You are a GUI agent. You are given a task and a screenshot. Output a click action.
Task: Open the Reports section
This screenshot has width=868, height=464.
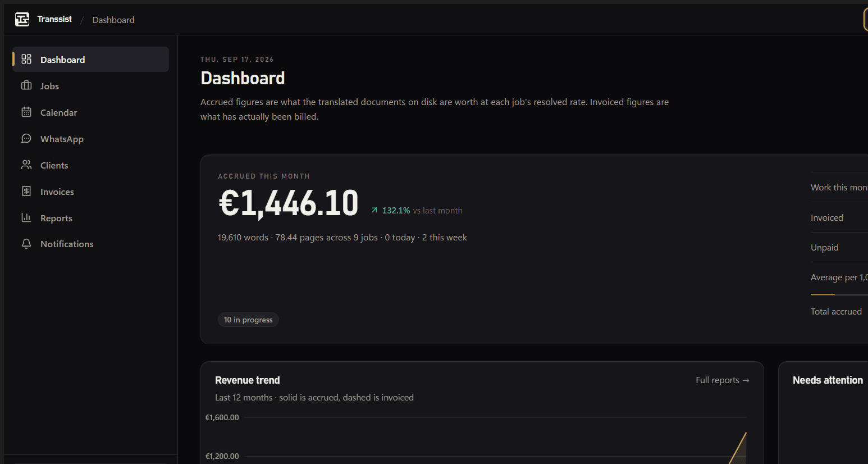(90, 218)
